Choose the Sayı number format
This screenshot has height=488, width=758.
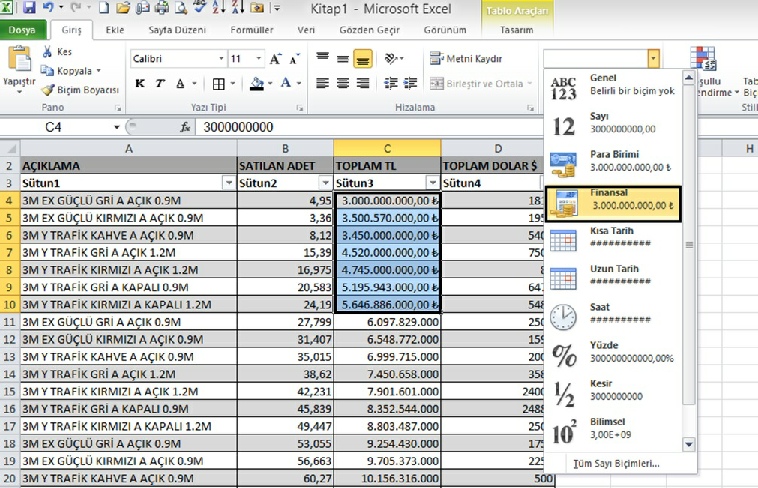tap(613, 126)
